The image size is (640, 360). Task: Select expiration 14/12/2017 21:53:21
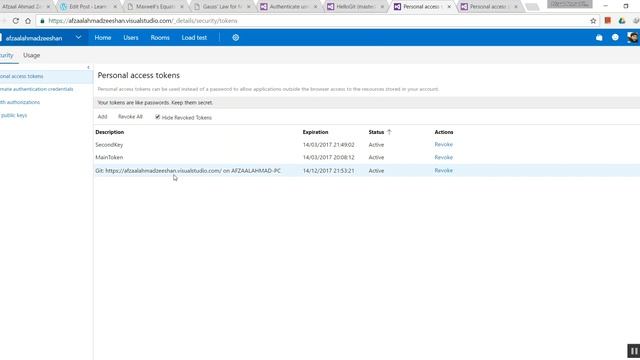pos(329,171)
